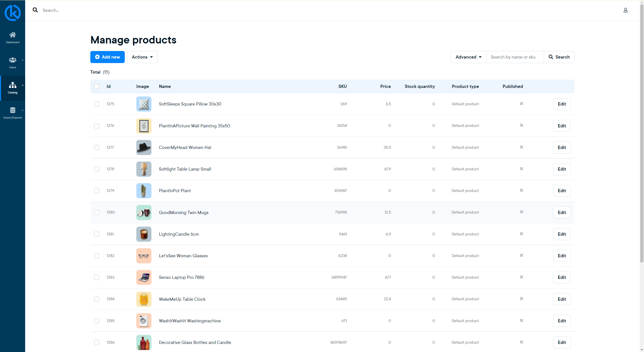
Task: Open the Catalog section icon
Action: click(13, 85)
